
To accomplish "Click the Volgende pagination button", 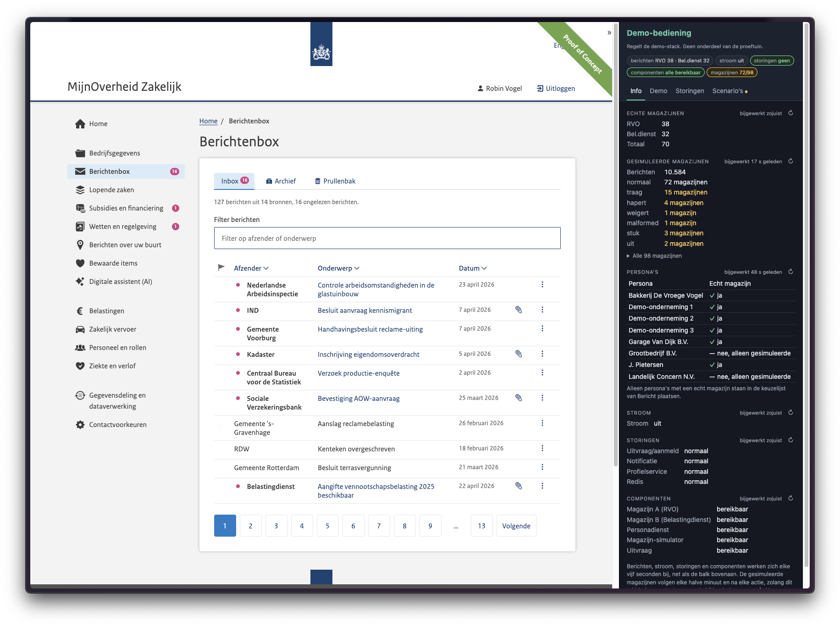I will [x=516, y=526].
